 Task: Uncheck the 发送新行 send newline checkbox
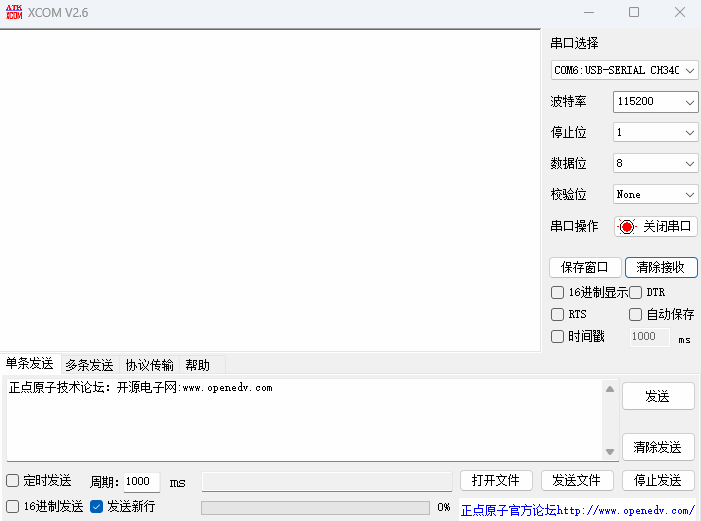coord(97,507)
